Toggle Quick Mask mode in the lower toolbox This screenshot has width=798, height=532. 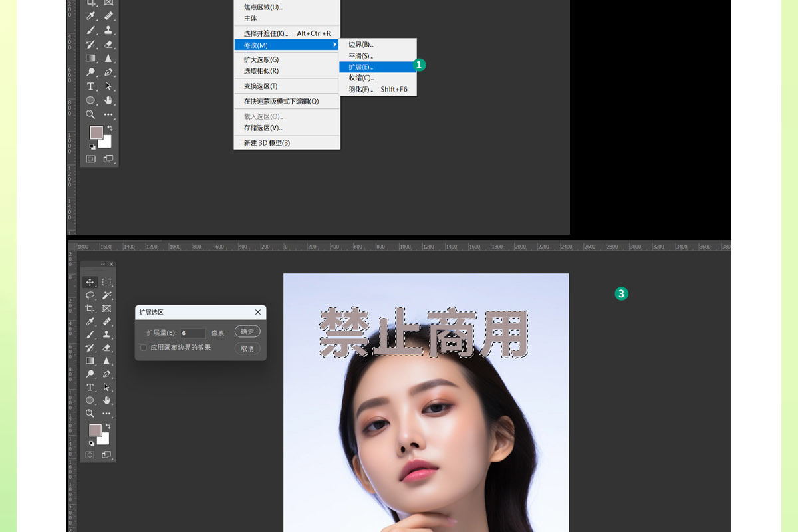pos(90,455)
